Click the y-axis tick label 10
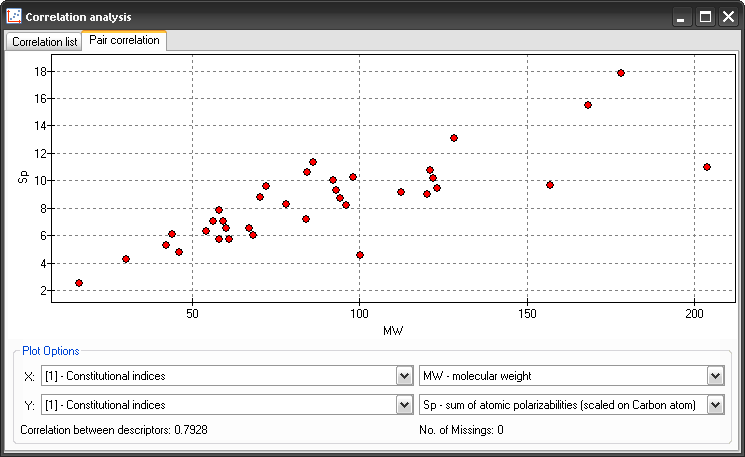This screenshot has width=745, height=457. pos(40,181)
